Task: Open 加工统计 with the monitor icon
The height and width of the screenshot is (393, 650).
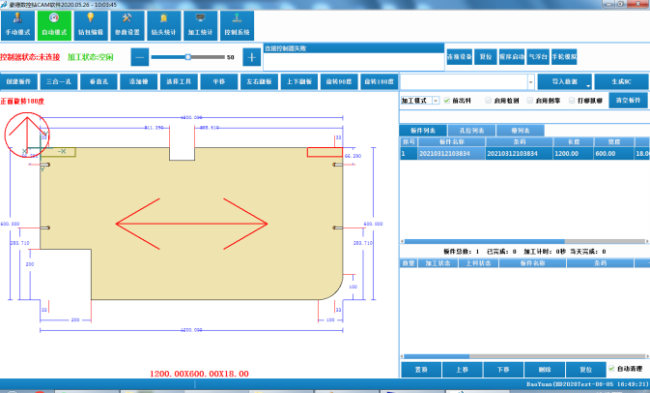Action: [200, 26]
